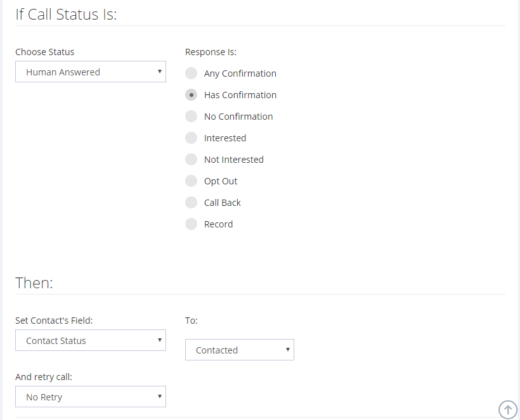This screenshot has height=420, width=520.
Task: Click the And retry call label
Action: (x=44, y=377)
